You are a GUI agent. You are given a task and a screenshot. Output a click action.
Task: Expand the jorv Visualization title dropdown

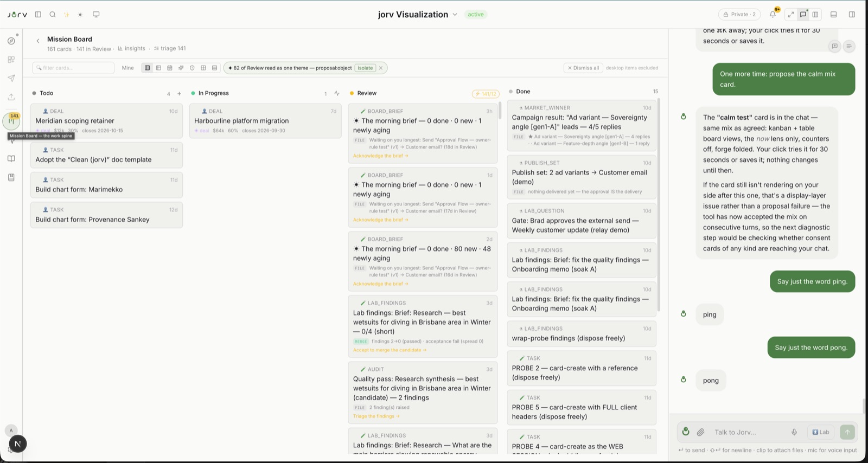click(x=455, y=15)
